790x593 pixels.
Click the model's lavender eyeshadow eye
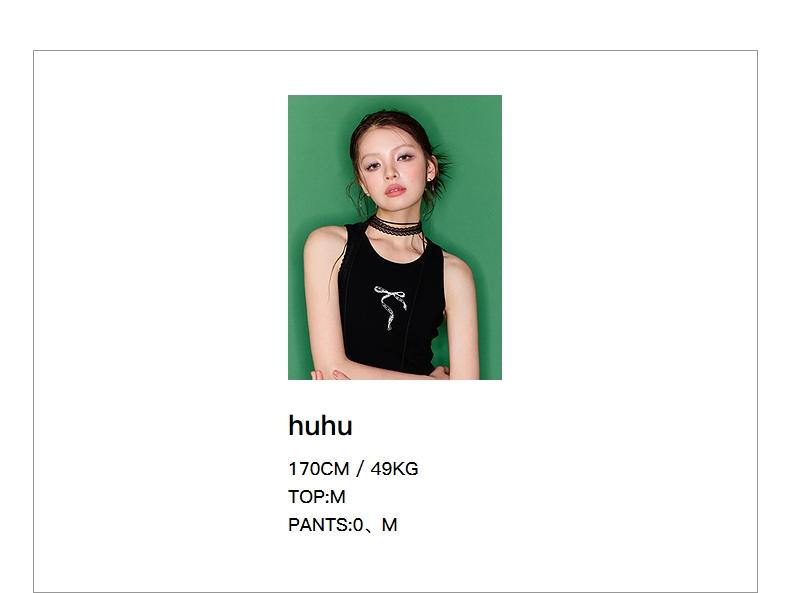[x=373, y=164]
